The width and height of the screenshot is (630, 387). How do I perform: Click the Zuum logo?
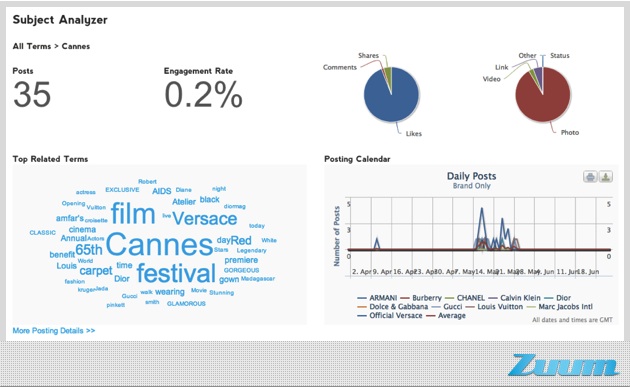(x=563, y=365)
